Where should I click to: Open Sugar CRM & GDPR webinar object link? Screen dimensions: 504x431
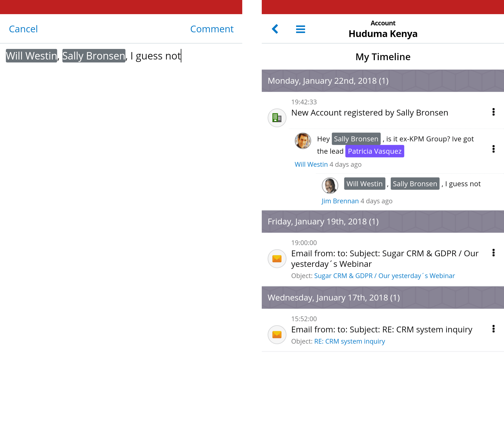384,276
